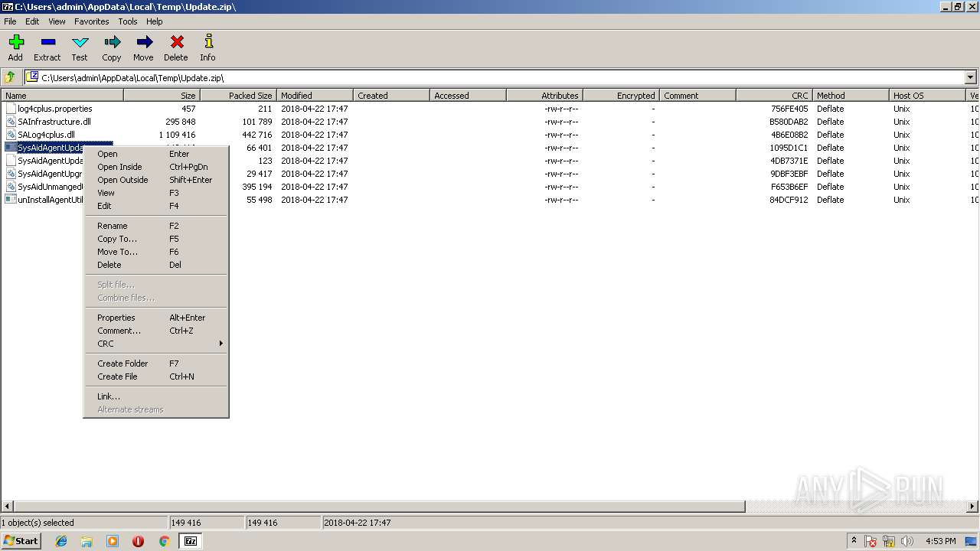This screenshot has width=980, height=551.
Task: Sort by the Method column header
Action: pyautogui.click(x=851, y=96)
